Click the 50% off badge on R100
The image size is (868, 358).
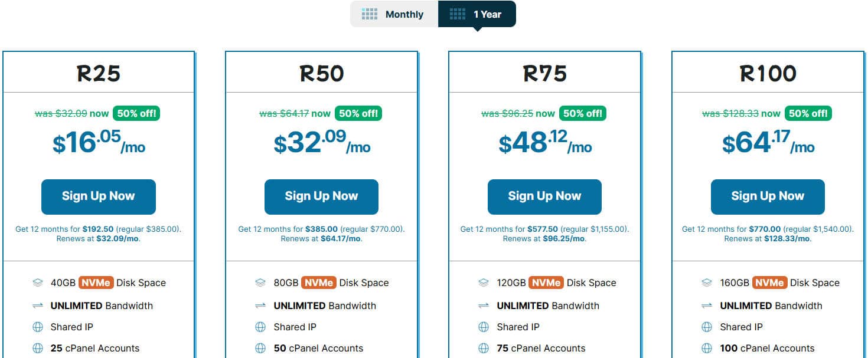(x=808, y=113)
